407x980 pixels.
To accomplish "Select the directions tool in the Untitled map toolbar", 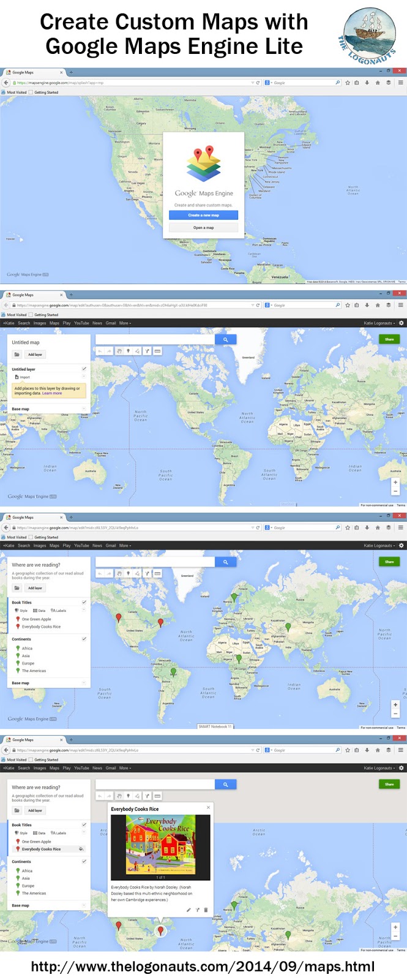I will pos(147,351).
